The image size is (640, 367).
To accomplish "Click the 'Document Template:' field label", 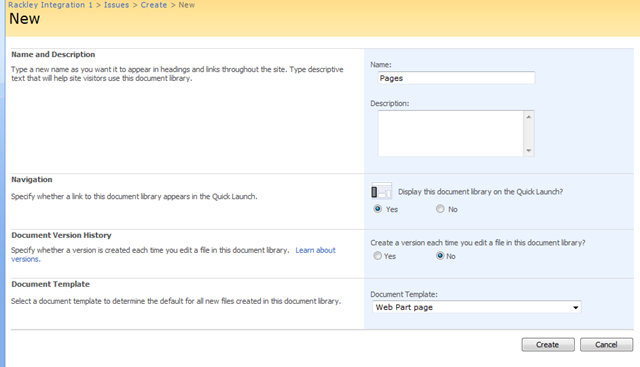I will click(404, 294).
